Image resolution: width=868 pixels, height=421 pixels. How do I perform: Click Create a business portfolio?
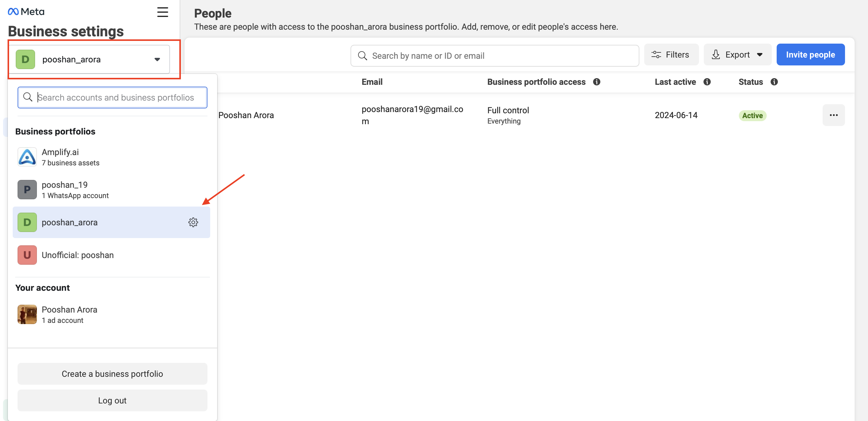coord(112,373)
